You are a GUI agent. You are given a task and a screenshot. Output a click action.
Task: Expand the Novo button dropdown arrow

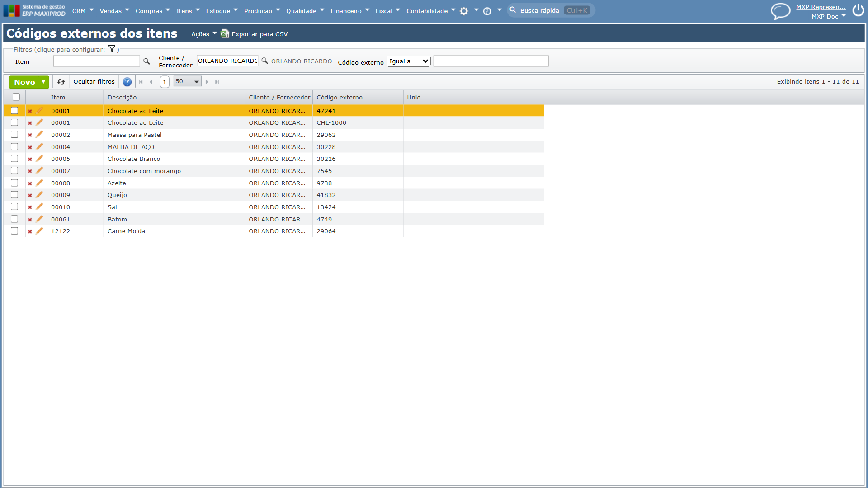43,82
